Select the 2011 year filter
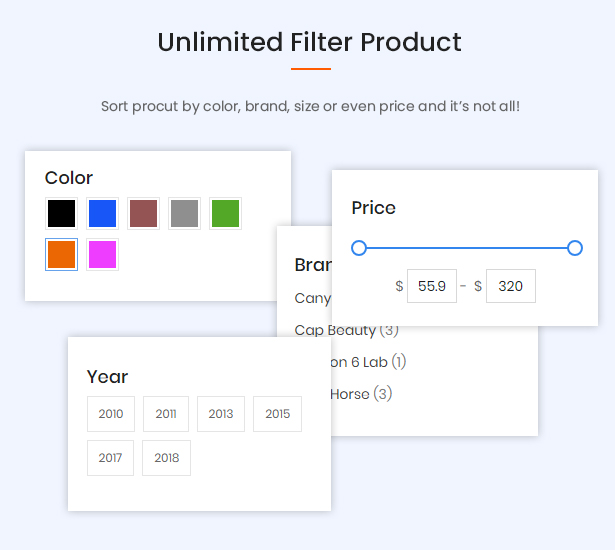 pos(166,414)
